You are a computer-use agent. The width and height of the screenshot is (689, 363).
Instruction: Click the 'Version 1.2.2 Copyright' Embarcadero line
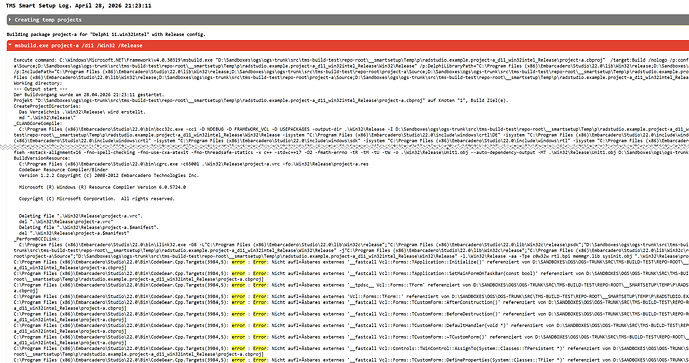coord(109,175)
